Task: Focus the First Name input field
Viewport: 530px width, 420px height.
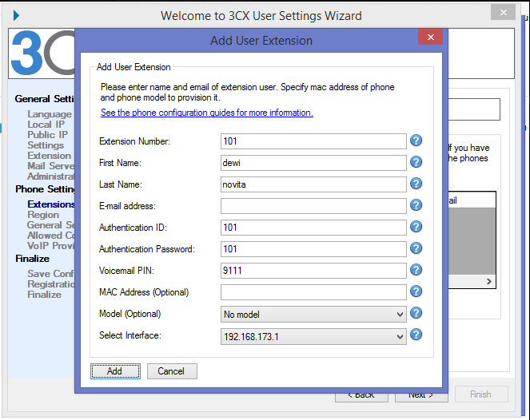Action: point(313,163)
